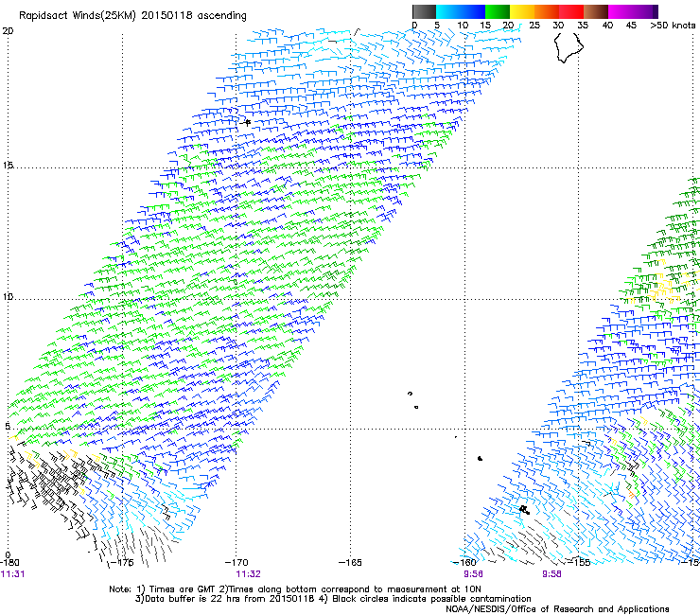Image resolution: width=700 pixels, height=615 pixels.
Task: Click the "Times are GMT" note line
Action: tap(295, 589)
